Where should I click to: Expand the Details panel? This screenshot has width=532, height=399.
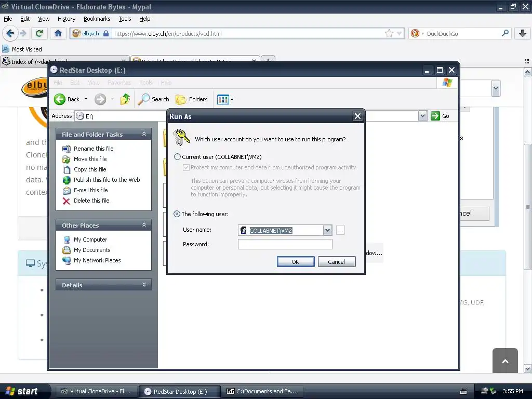pyautogui.click(x=144, y=285)
